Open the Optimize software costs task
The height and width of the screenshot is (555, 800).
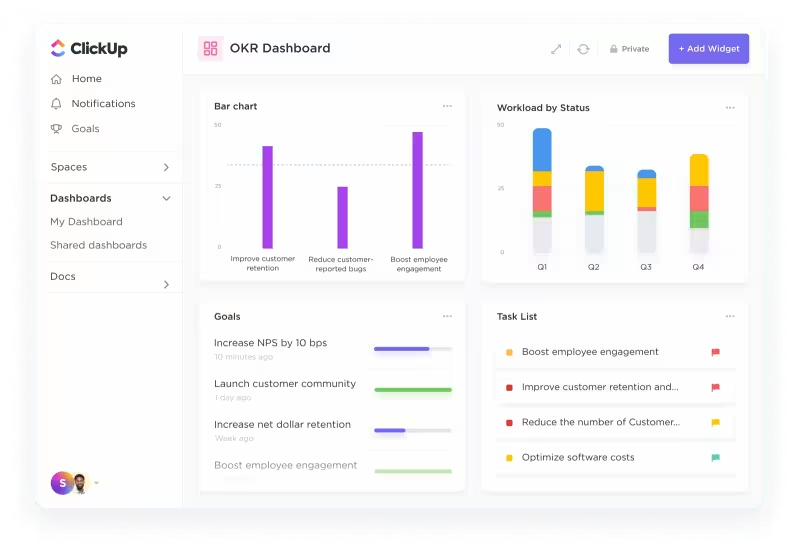click(578, 458)
